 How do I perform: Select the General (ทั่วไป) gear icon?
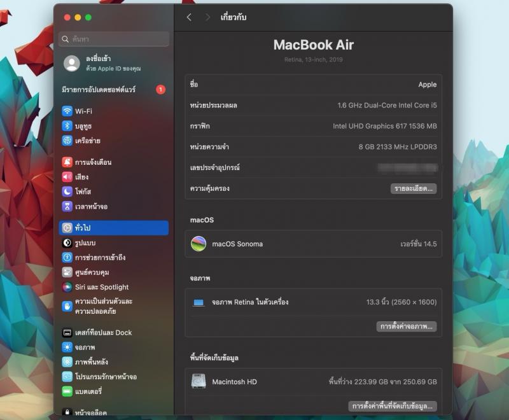pos(67,228)
